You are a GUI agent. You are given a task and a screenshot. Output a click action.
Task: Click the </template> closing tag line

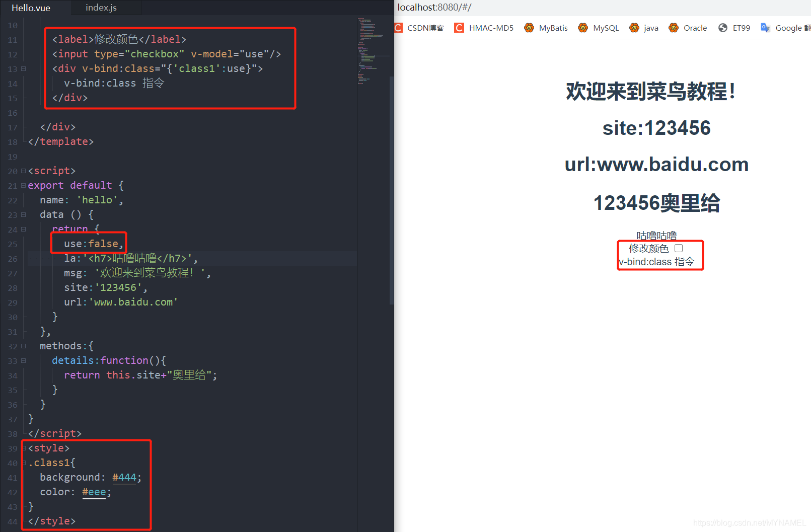61,141
